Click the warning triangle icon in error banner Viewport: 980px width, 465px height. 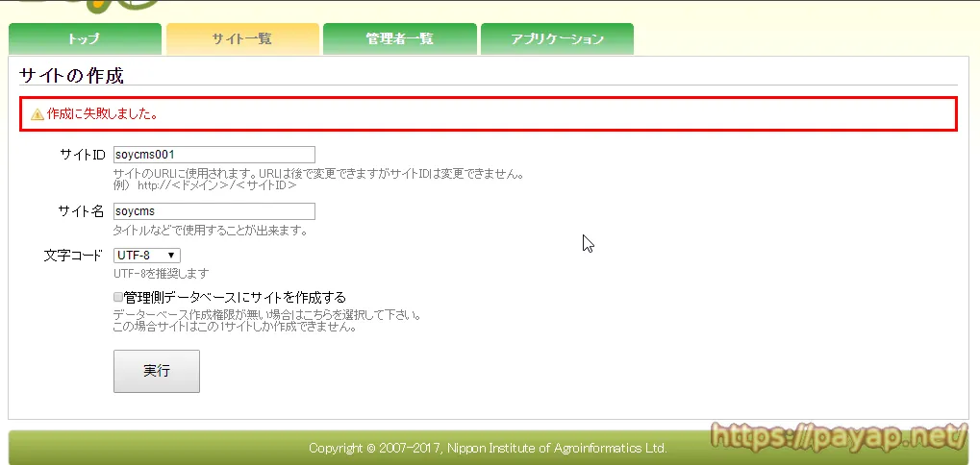coord(38,114)
